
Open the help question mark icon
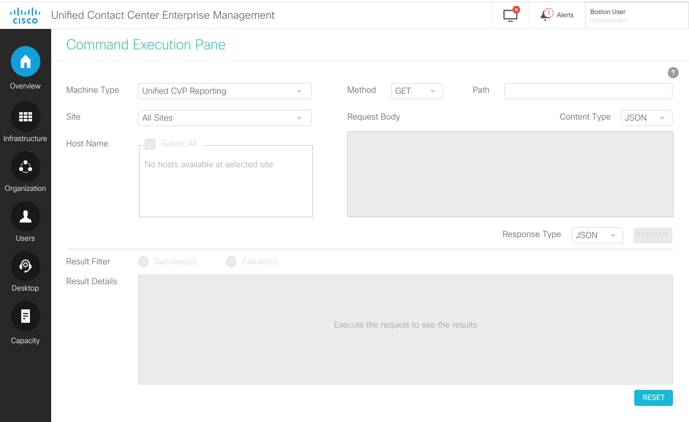coord(673,73)
